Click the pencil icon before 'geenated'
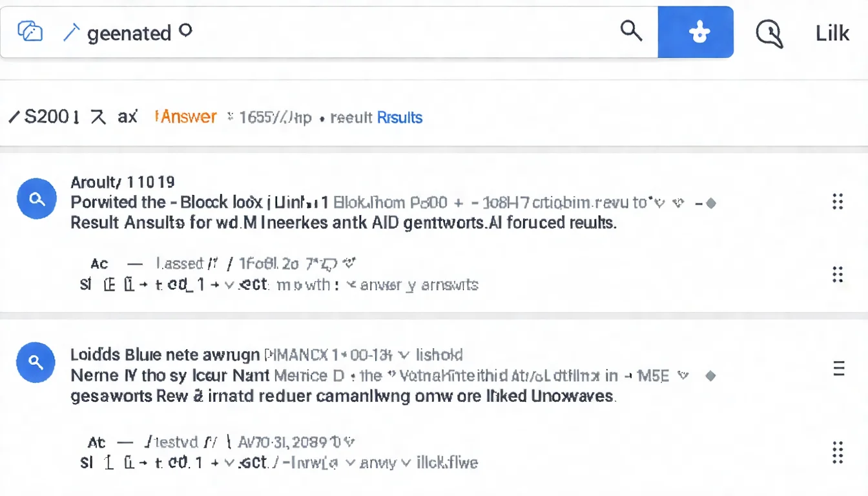868x496 pixels. pyautogui.click(x=70, y=32)
